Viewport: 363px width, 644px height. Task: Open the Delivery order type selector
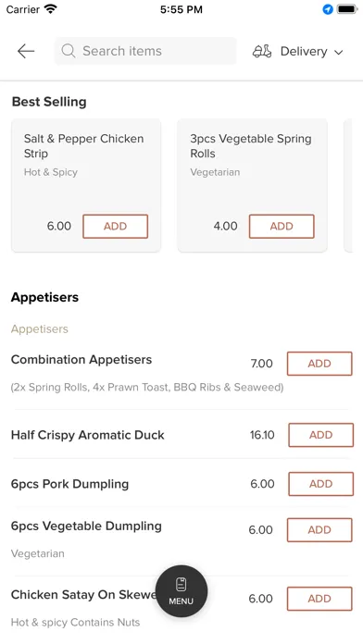297,51
